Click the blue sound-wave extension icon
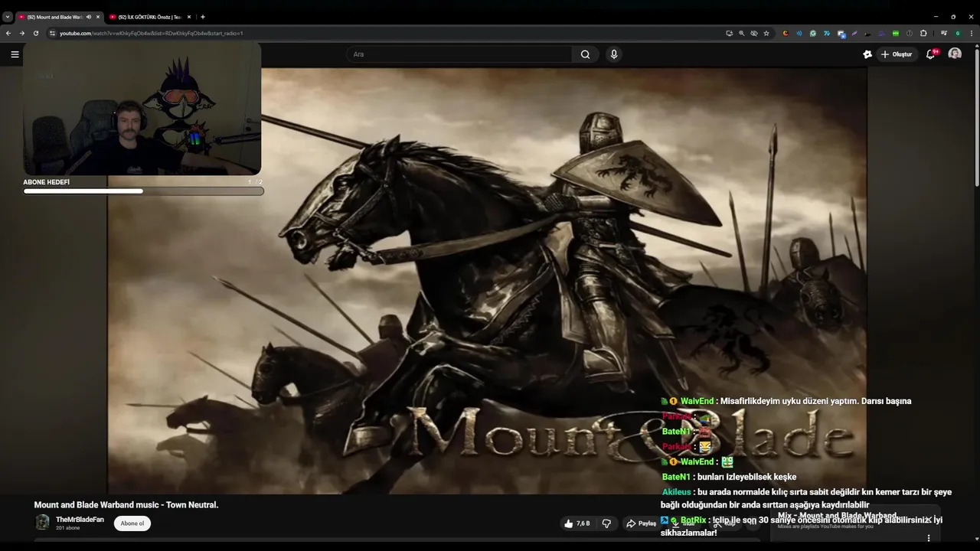 click(x=799, y=33)
